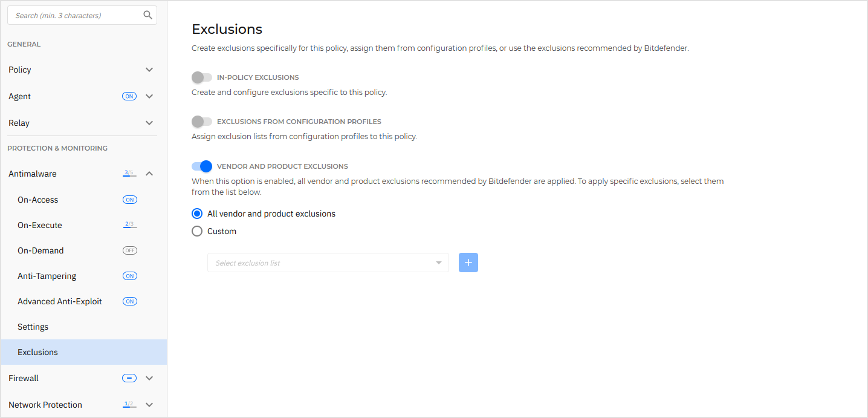Enable the In-Policy Exclusions toggle
The width and height of the screenshot is (868, 418).
coord(202,77)
